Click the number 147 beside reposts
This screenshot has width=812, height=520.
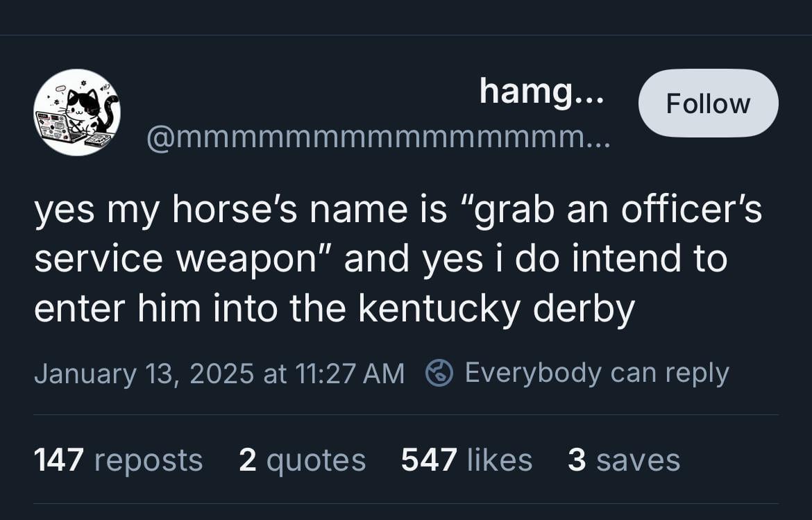pos(59,460)
